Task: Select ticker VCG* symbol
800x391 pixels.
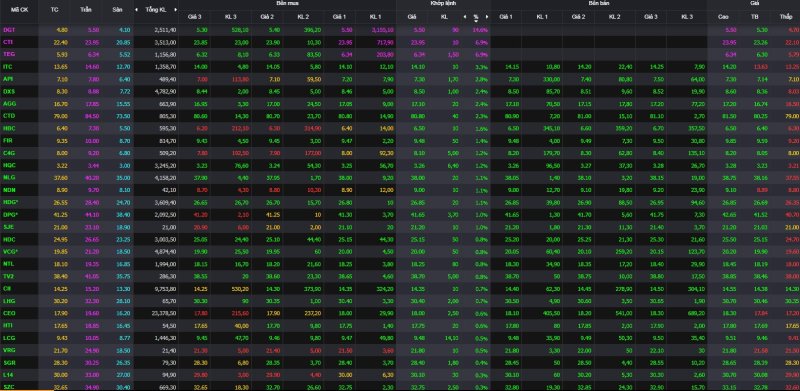Action: (10, 251)
